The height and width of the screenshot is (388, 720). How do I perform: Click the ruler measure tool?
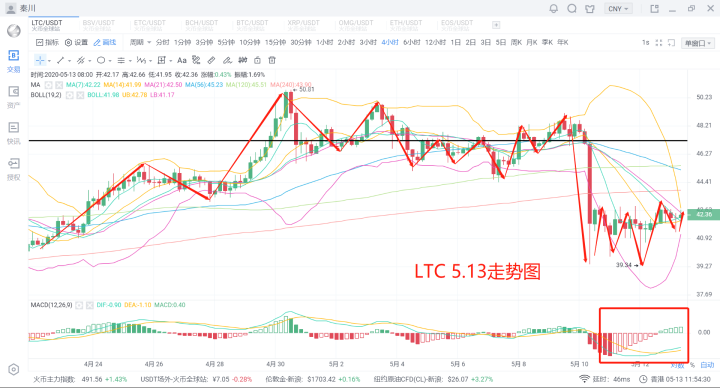211,60
